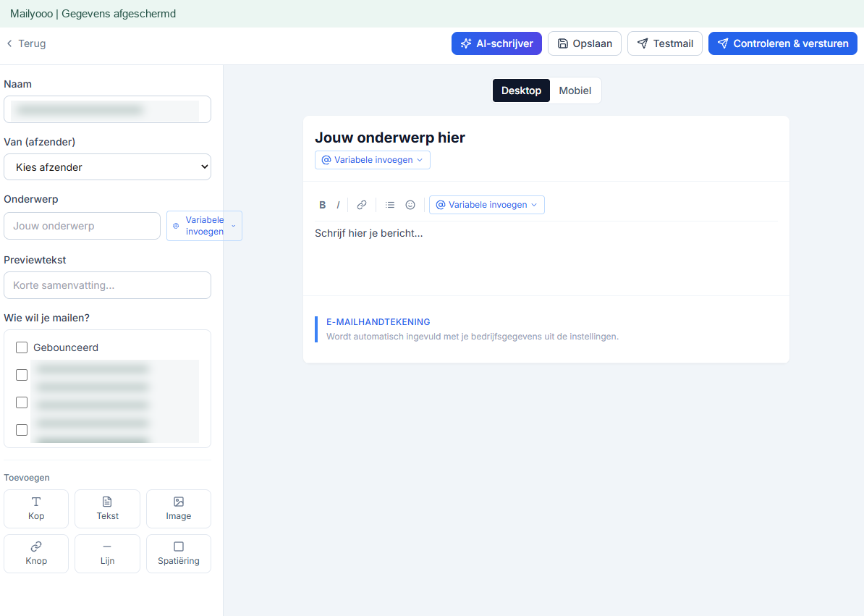Add a Spatiëring spacer block
864x616 pixels.
tap(179, 554)
